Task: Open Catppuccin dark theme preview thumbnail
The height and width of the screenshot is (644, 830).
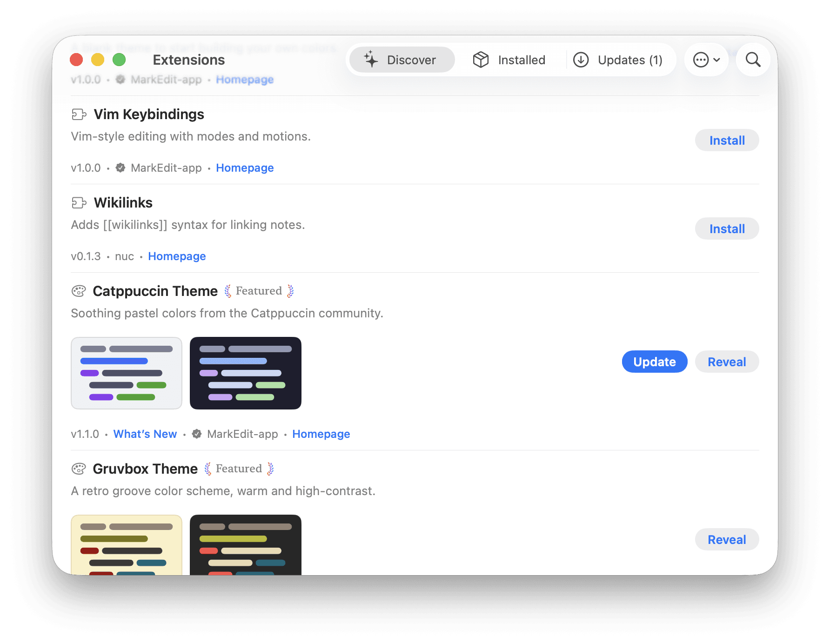Action: tap(246, 373)
